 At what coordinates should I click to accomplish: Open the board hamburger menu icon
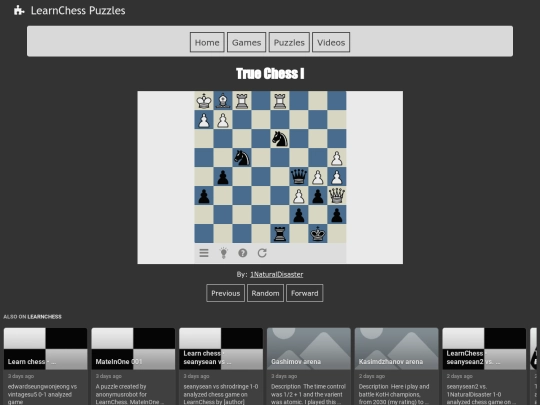(204, 253)
